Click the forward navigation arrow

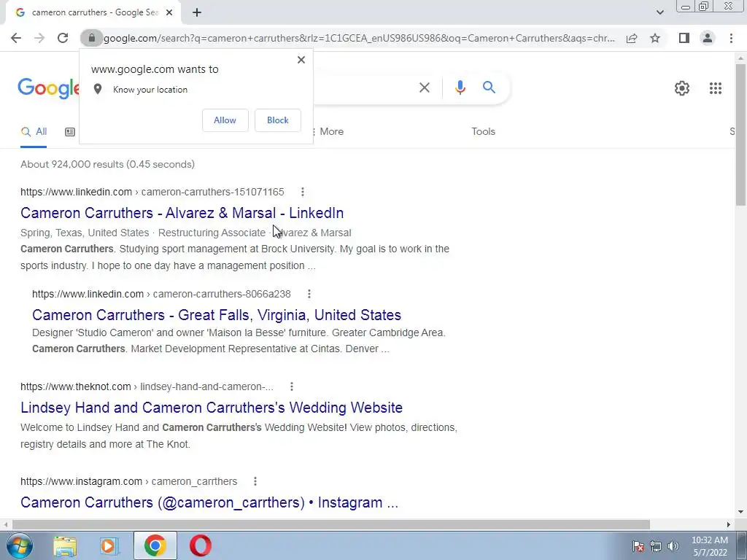point(39,38)
